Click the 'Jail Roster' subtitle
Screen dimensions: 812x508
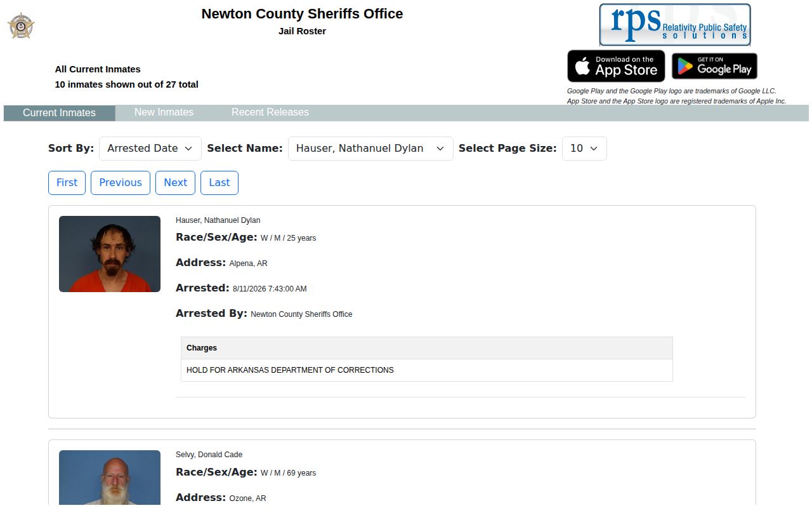pyautogui.click(x=302, y=31)
